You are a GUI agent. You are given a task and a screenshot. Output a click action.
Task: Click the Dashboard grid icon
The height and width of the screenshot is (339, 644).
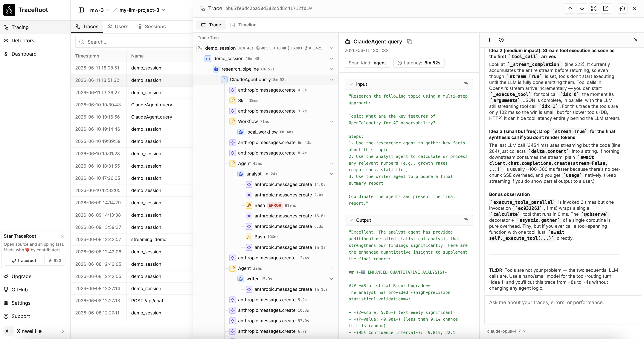click(x=6, y=54)
